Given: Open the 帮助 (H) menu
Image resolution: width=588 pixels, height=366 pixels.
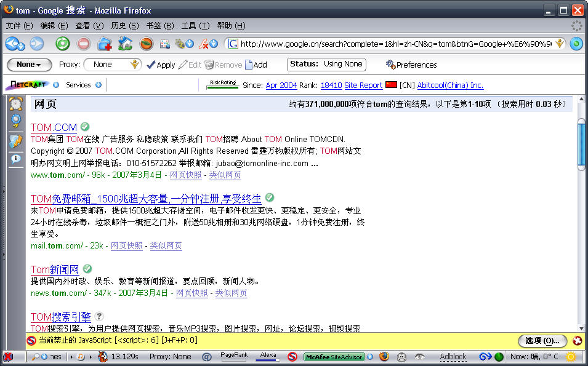Looking at the screenshot, I should point(231,25).
